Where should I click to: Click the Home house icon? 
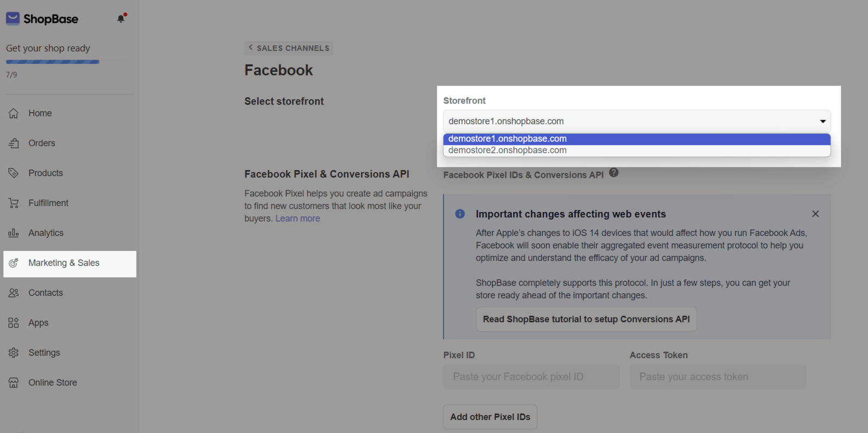14,113
